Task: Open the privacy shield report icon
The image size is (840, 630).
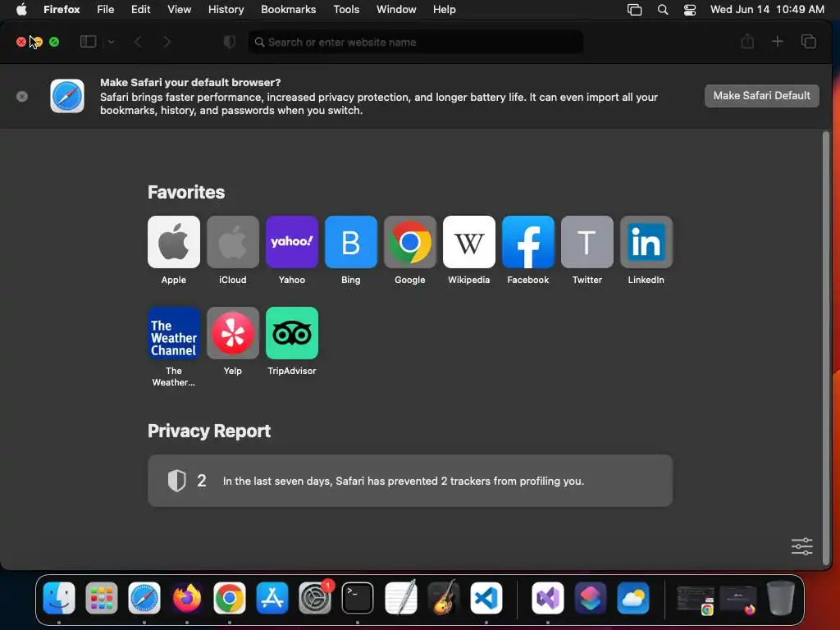Action: click(230, 42)
